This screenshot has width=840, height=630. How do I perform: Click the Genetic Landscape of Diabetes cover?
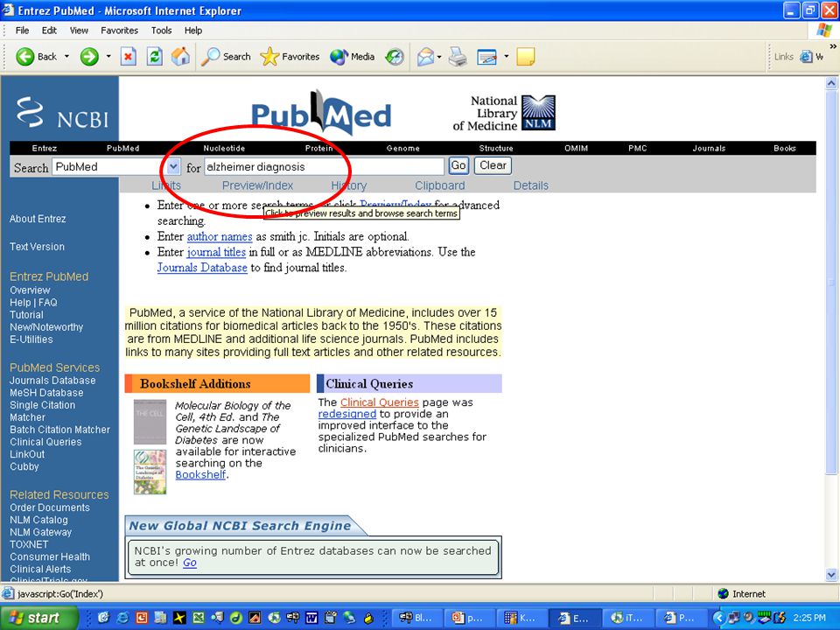[150, 472]
